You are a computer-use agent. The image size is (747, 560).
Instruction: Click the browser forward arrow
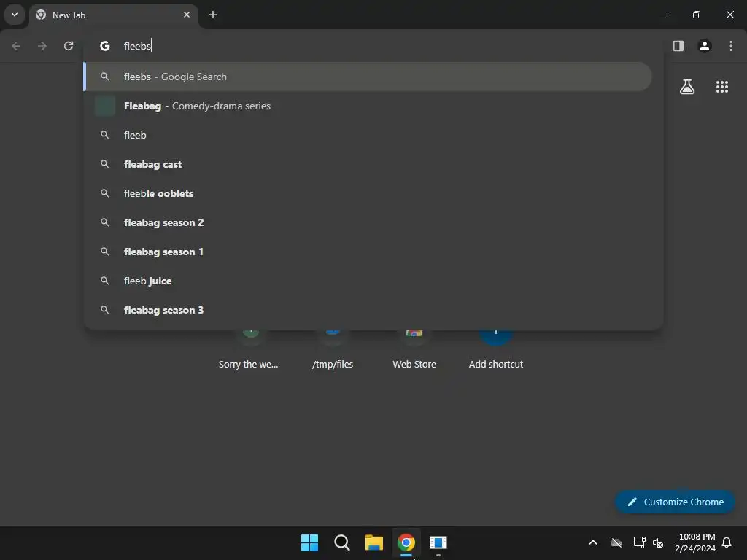pyautogui.click(x=42, y=46)
